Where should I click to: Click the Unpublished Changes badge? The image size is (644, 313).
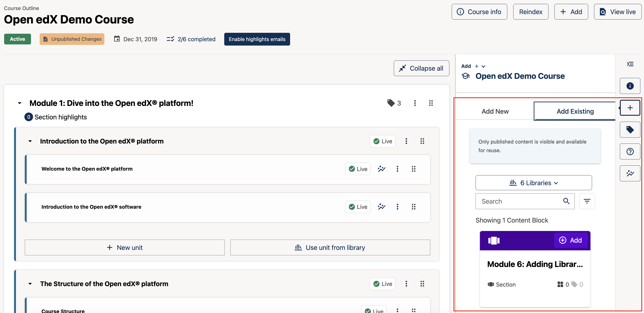[72, 39]
